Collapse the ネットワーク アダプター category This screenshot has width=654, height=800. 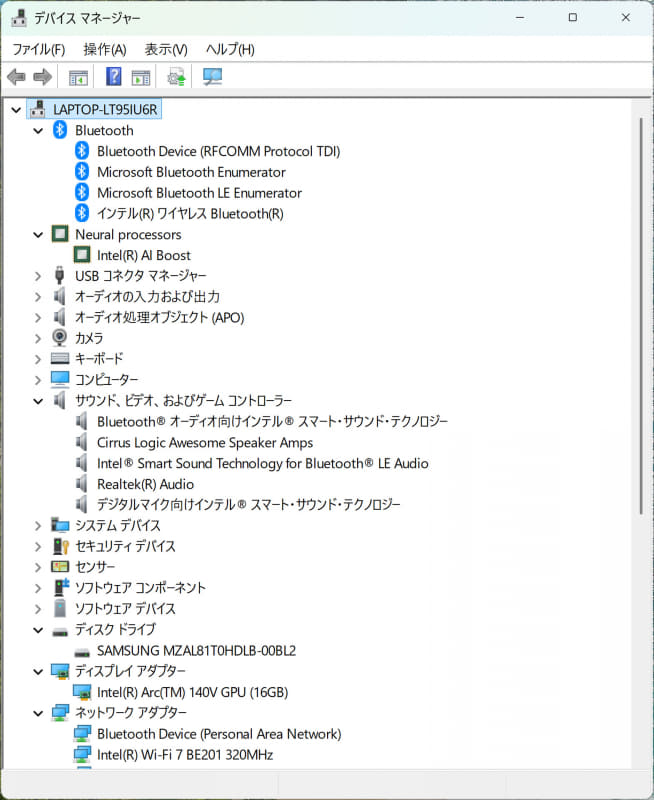point(38,713)
